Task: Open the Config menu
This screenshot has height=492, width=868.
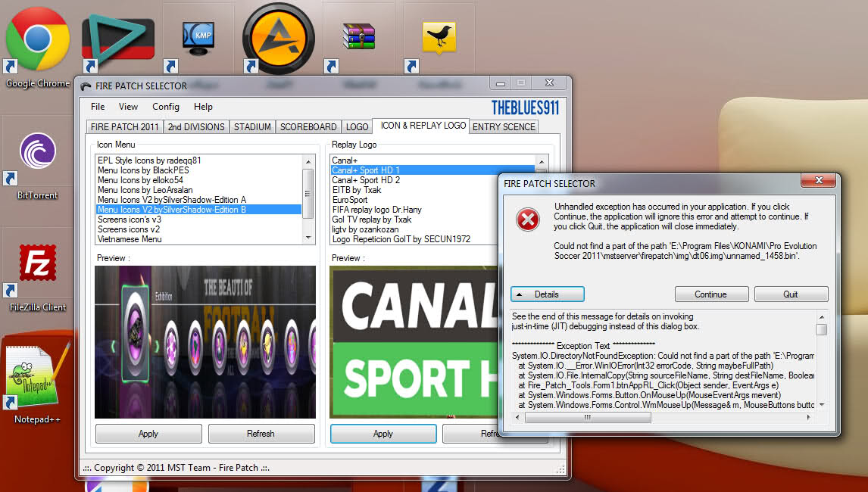Action: click(x=166, y=107)
